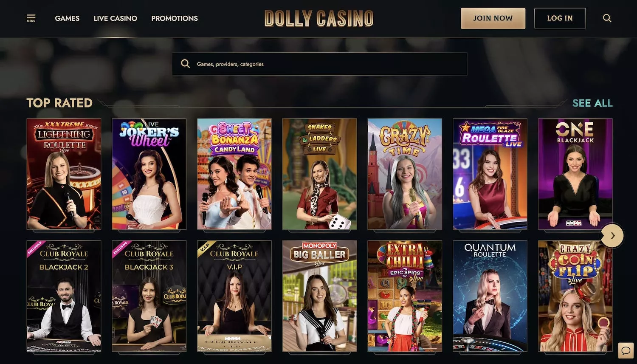See all Top Rated games
637x364 pixels.
coord(592,103)
